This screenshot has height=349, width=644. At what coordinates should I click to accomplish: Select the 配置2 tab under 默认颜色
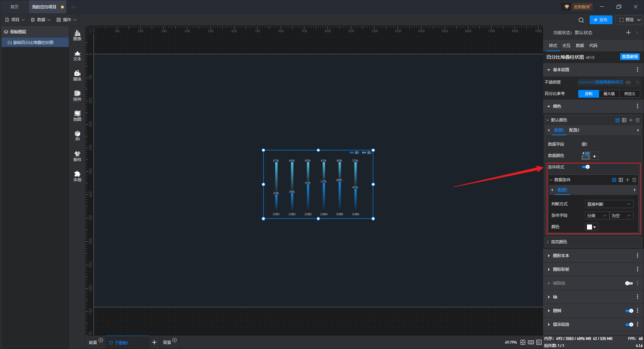574,130
